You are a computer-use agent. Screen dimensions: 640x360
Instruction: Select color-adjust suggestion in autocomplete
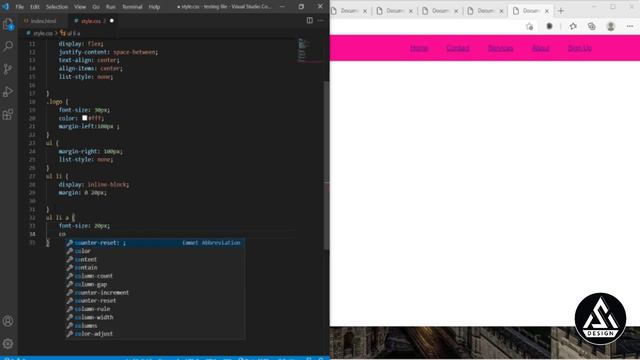tap(155, 333)
